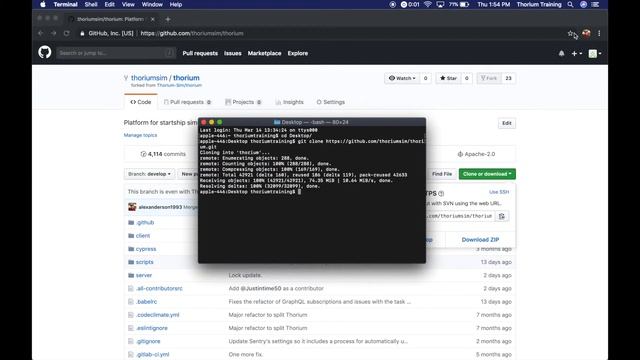Expand the Branch: develop dropdown
Screen dimensions: 640x360
tap(149, 174)
